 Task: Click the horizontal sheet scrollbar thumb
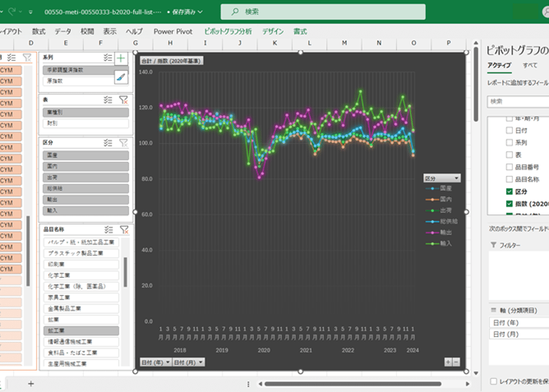pos(353,384)
